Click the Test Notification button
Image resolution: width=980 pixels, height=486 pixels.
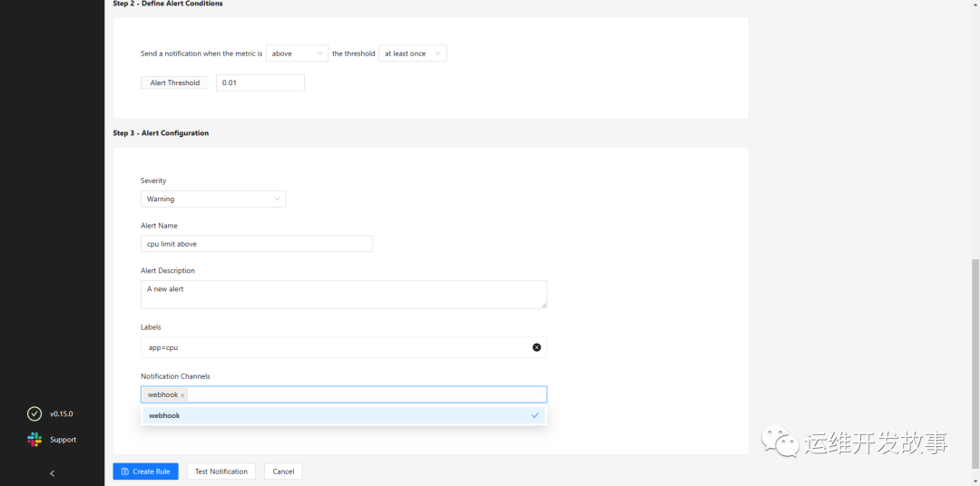[221, 471]
